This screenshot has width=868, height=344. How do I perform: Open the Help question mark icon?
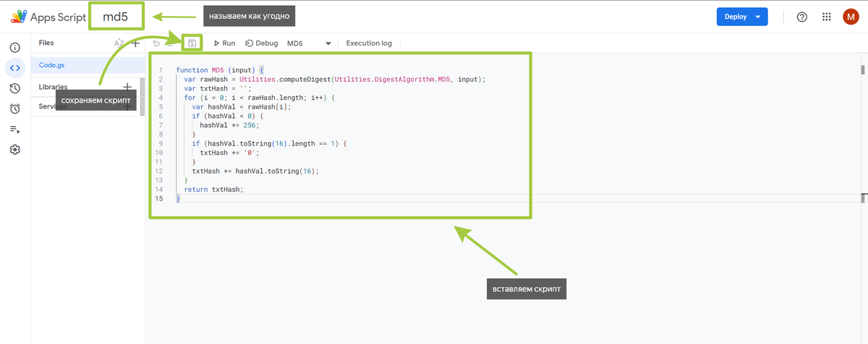(801, 17)
